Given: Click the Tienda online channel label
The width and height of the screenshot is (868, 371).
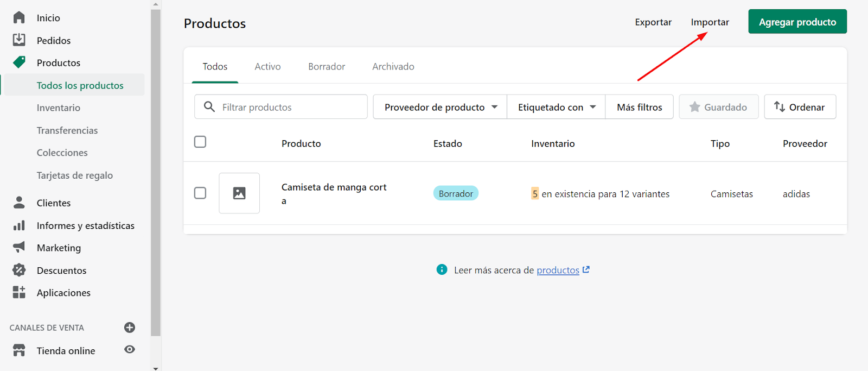Looking at the screenshot, I should tap(66, 351).
